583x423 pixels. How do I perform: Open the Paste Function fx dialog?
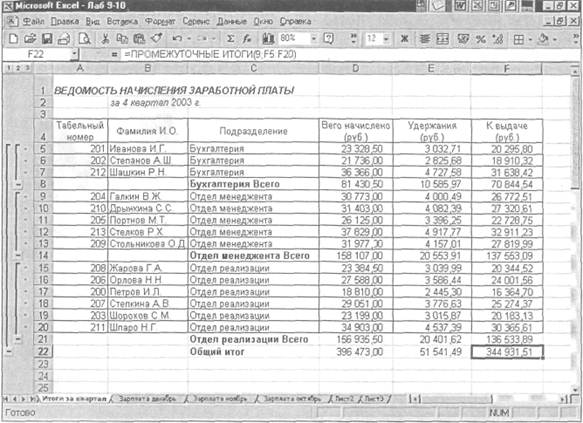[x=247, y=39]
